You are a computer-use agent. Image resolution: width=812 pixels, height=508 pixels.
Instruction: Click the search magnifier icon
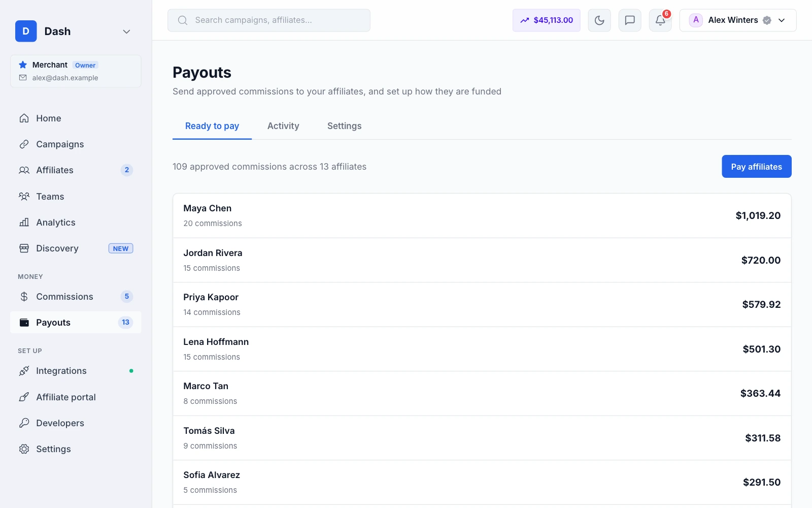click(x=183, y=20)
